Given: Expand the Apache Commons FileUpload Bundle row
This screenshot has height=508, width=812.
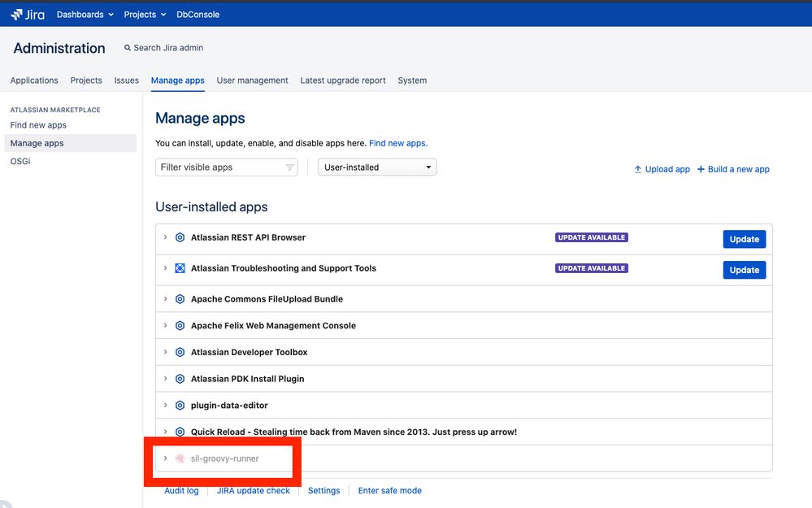Looking at the screenshot, I should coord(165,299).
